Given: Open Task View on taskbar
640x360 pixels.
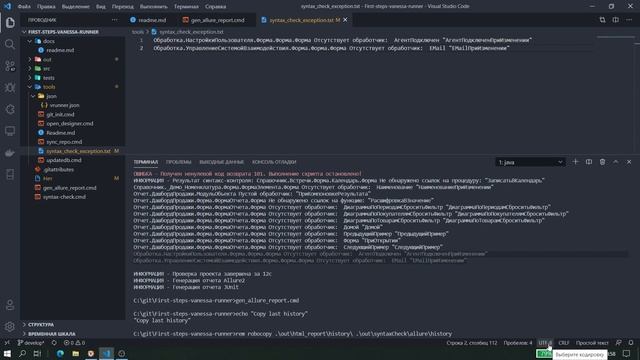Looking at the screenshot, I should tap(37, 353).
